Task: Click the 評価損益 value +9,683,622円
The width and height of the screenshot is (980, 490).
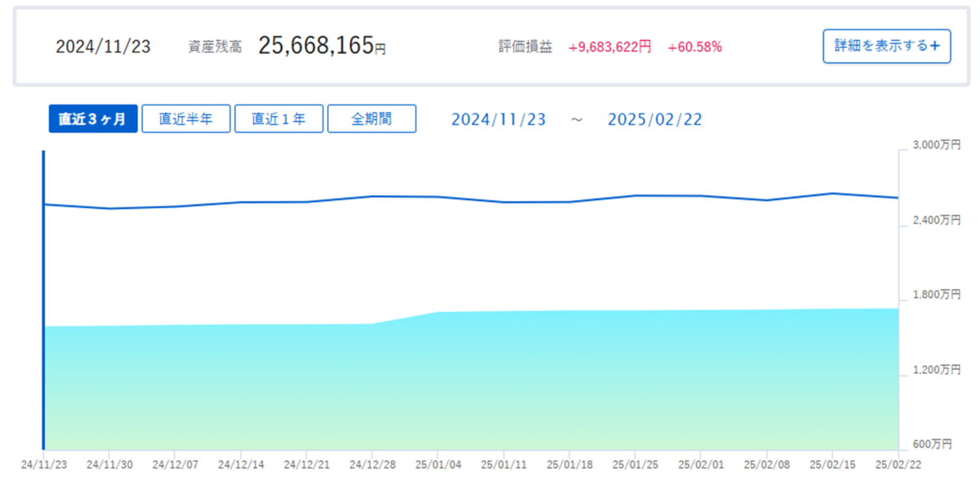Action: (x=609, y=47)
